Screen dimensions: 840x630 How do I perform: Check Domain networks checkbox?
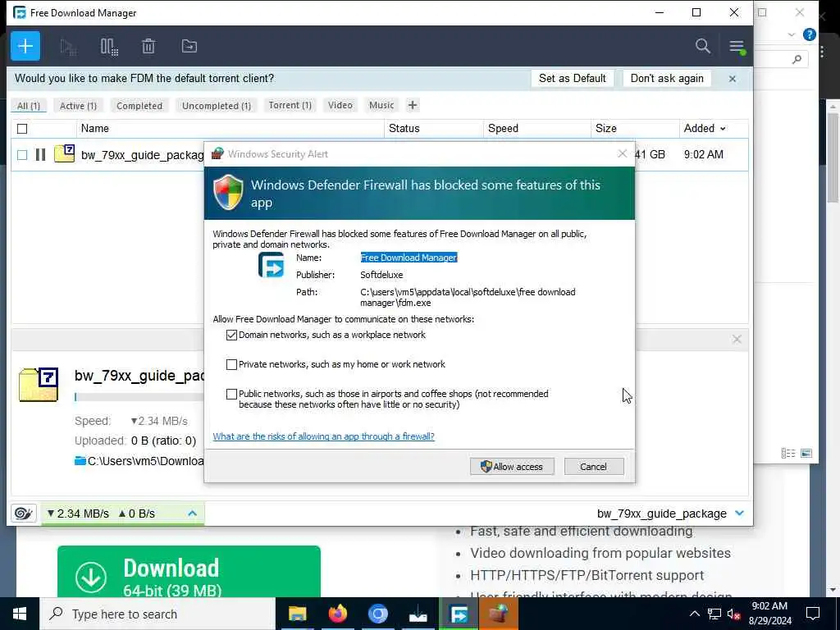pos(231,335)
